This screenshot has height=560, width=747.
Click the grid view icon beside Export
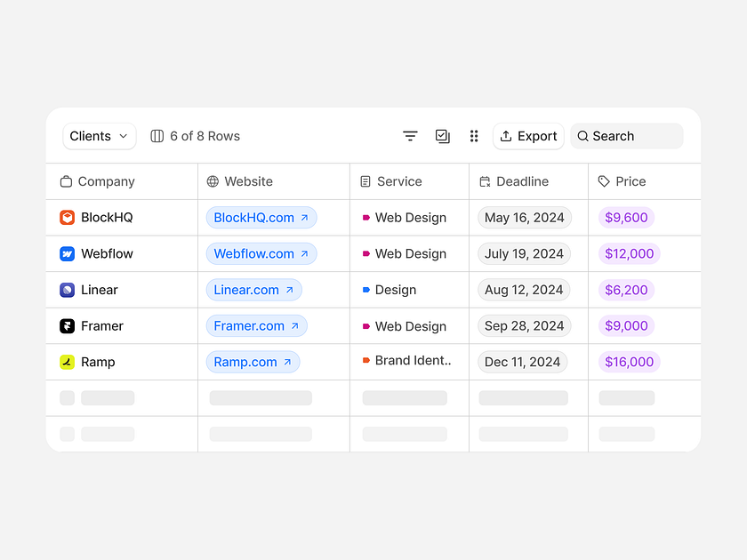[474, 136]
